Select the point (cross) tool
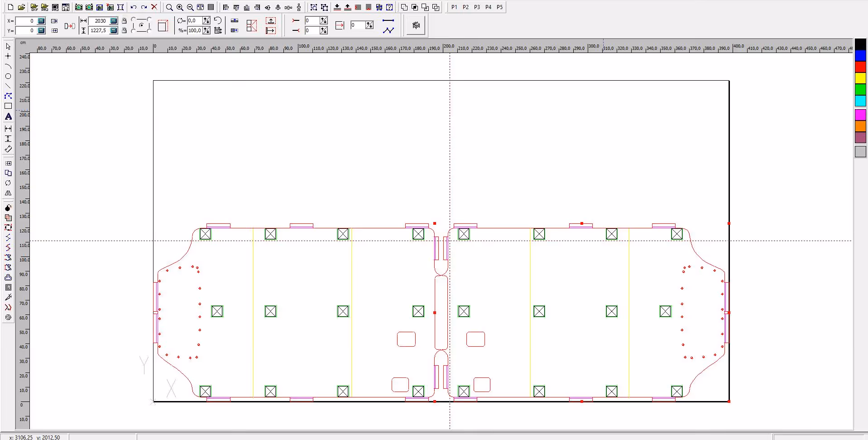This screenshot has height=440, width=868. point(8,56)
